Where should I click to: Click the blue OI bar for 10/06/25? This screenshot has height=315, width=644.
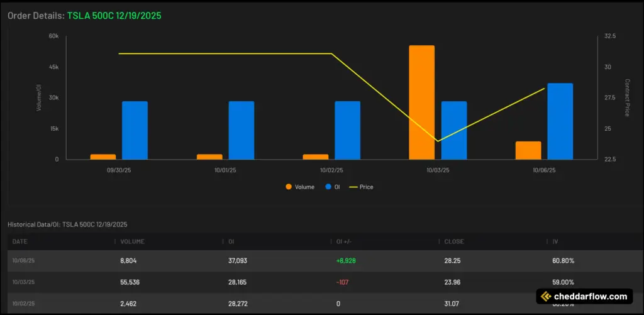(x=560, y=121)
